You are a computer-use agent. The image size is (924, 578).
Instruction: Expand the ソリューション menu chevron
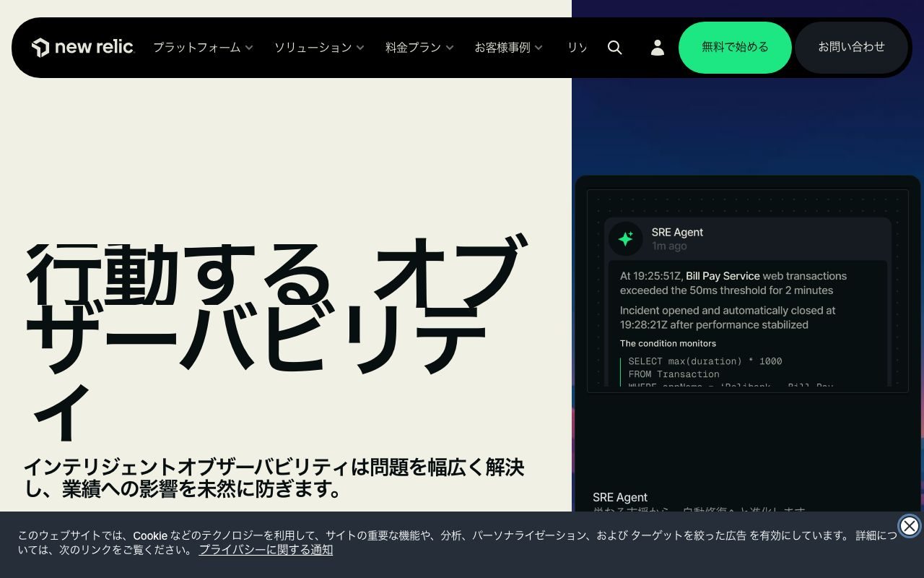[x=360, y=48]
